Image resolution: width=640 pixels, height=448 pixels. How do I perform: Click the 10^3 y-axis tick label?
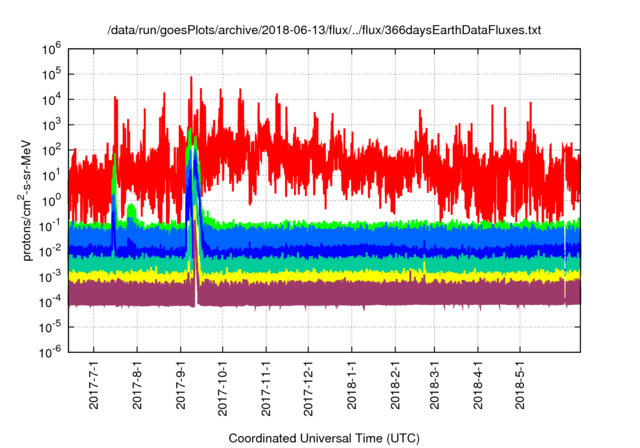(51, 125)
